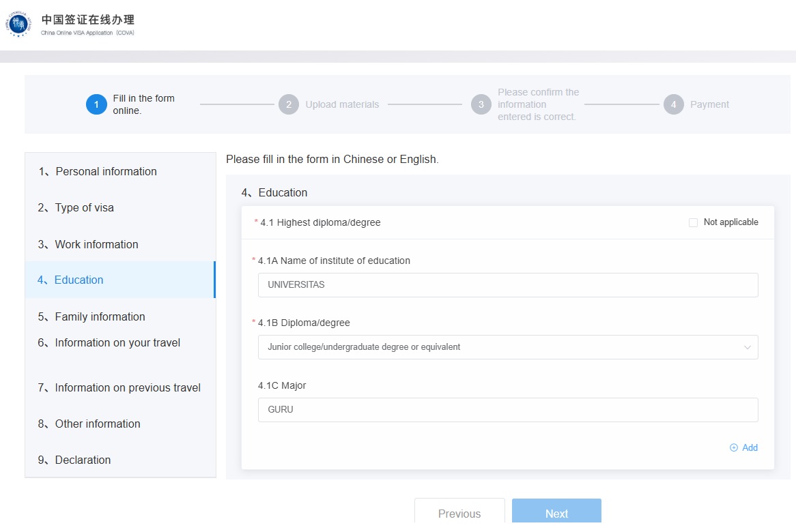Focus the Name of institute field
This screenshot has width=796, height=532.
[x=507, y=285]
